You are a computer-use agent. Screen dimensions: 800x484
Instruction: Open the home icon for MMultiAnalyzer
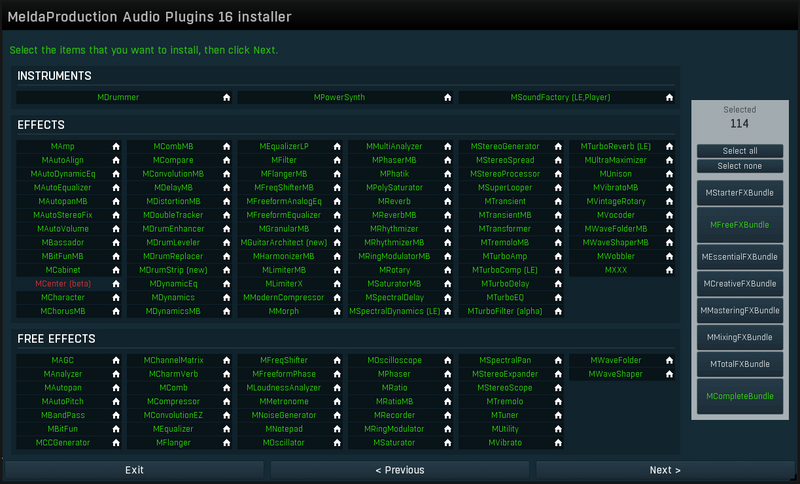[x=447, y=146]
